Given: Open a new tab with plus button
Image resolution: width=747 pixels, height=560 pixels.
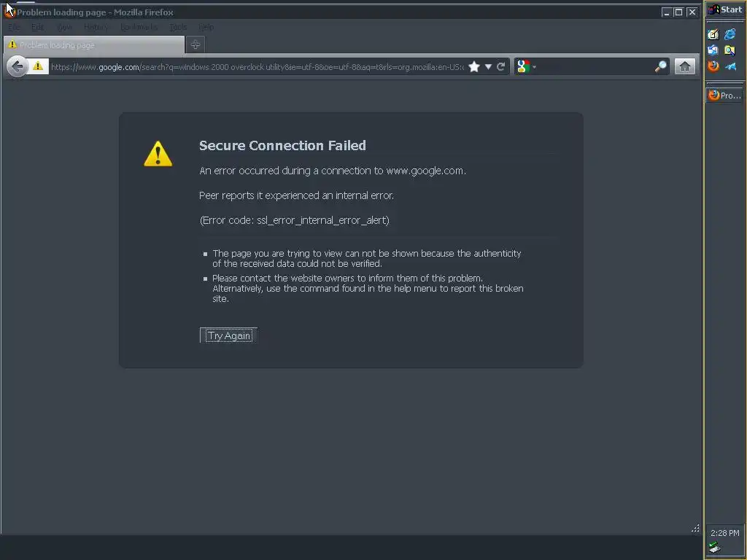Looking at the screenshot, I should click(x=196, y=44).
